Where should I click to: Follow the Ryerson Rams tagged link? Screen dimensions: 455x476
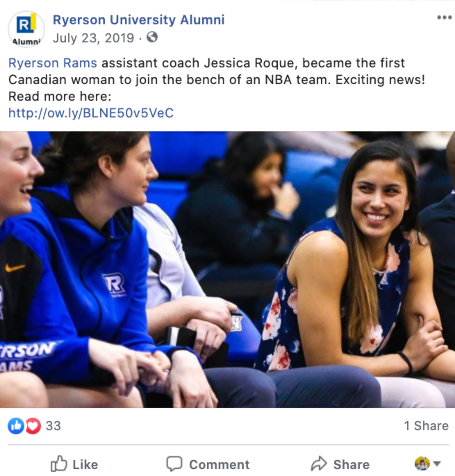[x=53, y=63]
